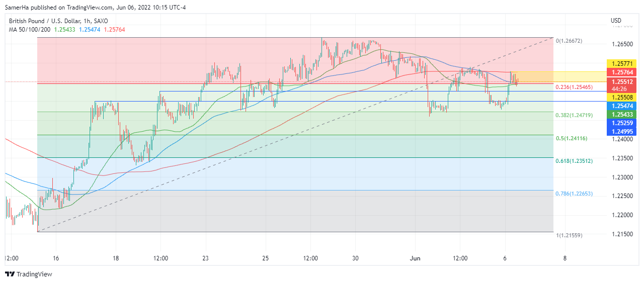Click the Jun label on time axis
The image size is (644, 283).
(415, 258)
